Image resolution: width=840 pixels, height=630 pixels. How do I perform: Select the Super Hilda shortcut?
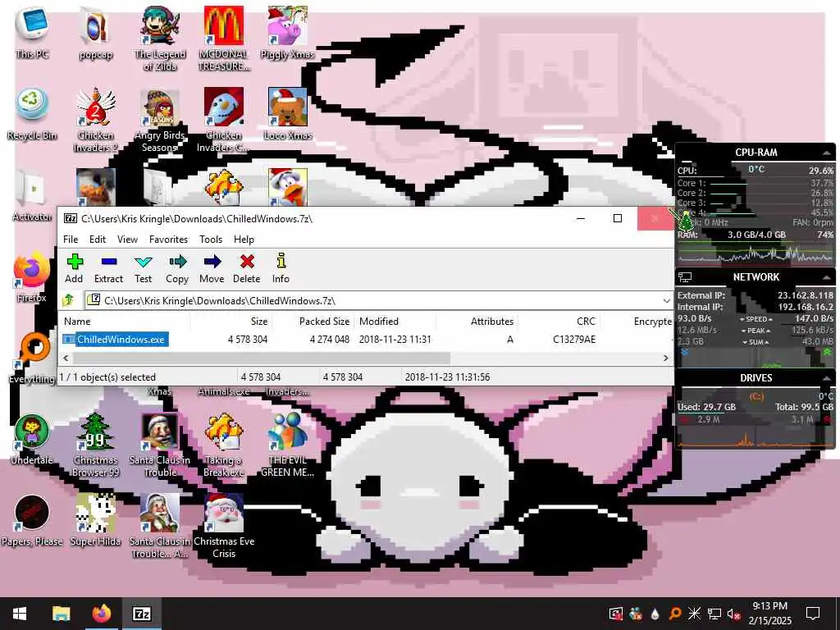pos(95,521)
